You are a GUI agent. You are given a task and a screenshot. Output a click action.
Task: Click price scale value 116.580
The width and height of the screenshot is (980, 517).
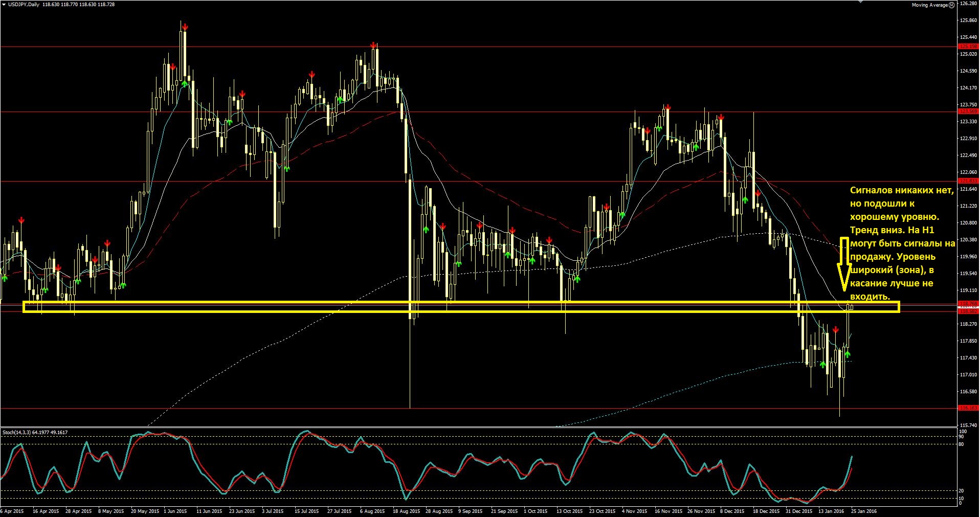click(x=969, y=392)
